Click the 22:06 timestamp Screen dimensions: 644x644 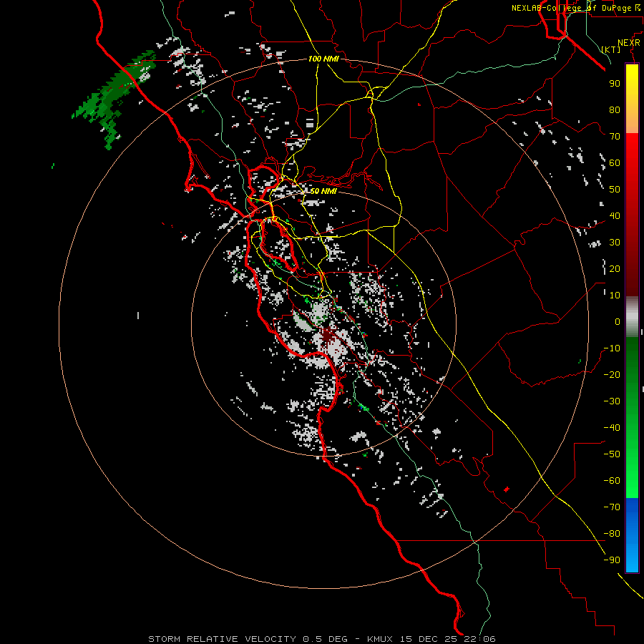[x=479, y=639]
